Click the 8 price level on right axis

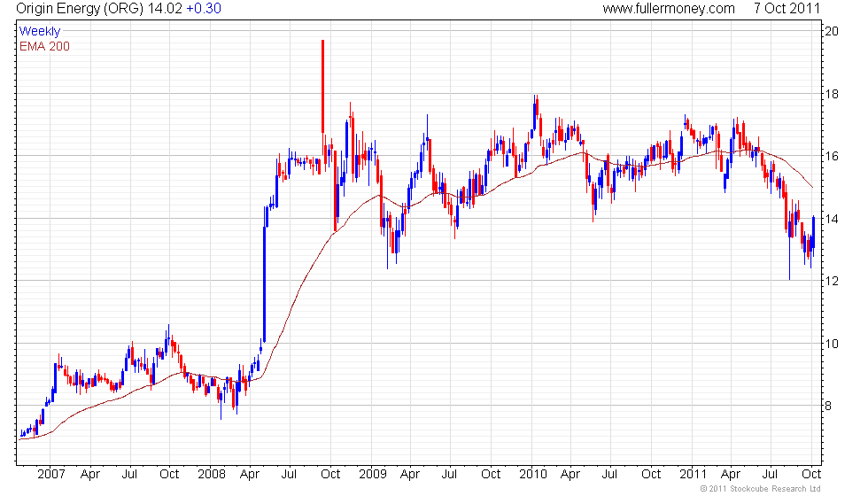coord(829,406)
